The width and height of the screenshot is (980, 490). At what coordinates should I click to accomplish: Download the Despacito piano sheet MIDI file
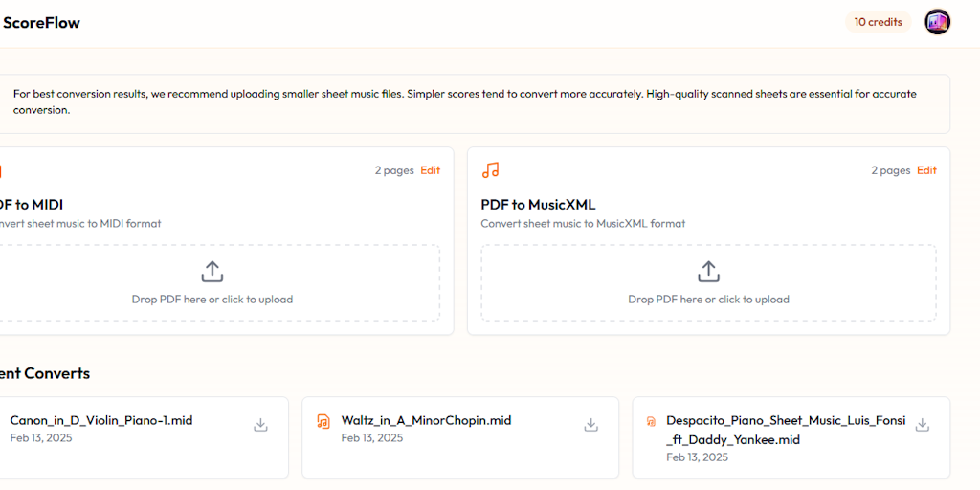click(923, 425)
